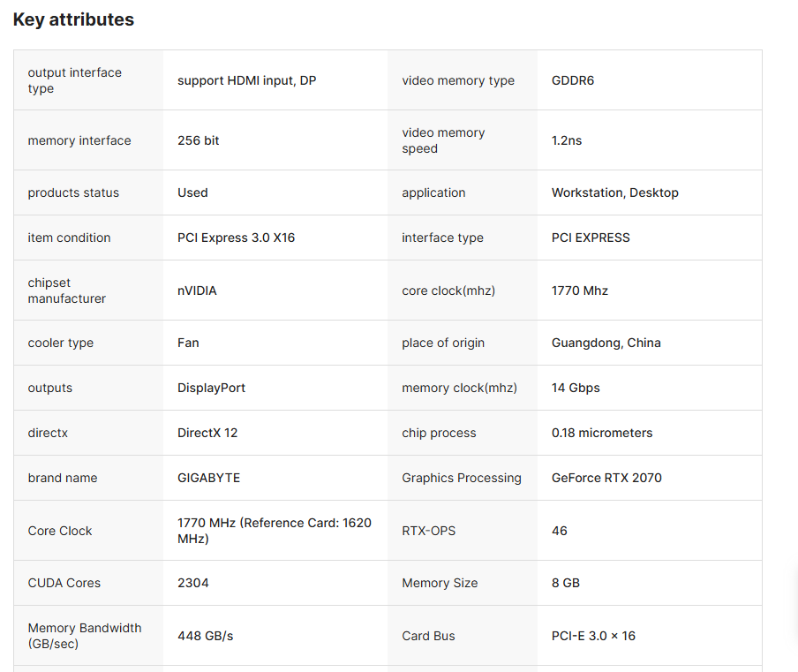798x672 pixels.
Task: Click the "14 Gbps" value
Action: tap(576, 388)
